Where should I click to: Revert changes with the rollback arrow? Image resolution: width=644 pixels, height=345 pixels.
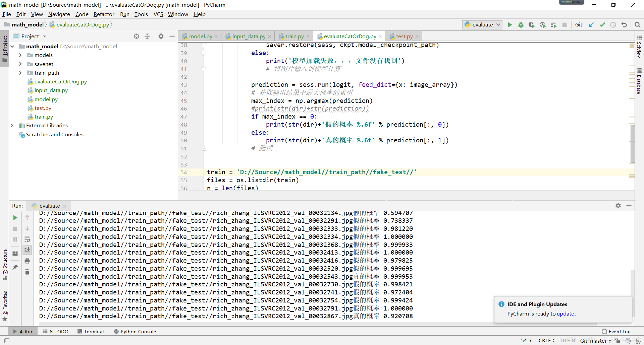tap(624, 25)
